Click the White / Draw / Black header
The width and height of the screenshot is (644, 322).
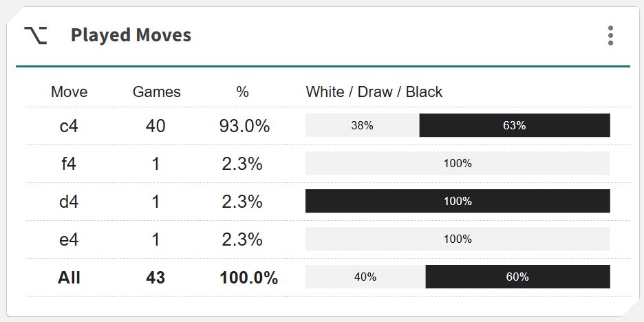coord(374,92)
